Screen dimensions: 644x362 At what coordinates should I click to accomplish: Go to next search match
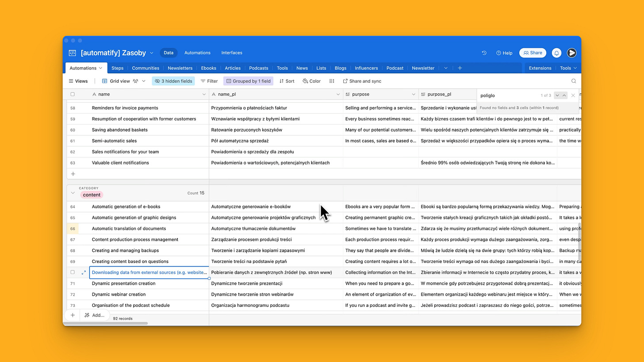pos(557,95)
